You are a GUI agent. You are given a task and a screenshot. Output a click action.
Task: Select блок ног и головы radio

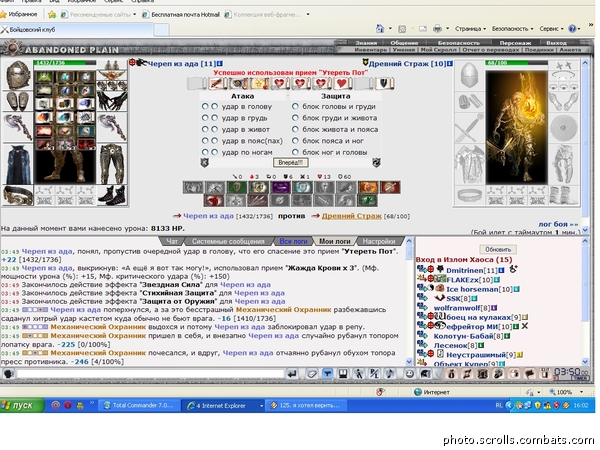click(x=295, y=152)
